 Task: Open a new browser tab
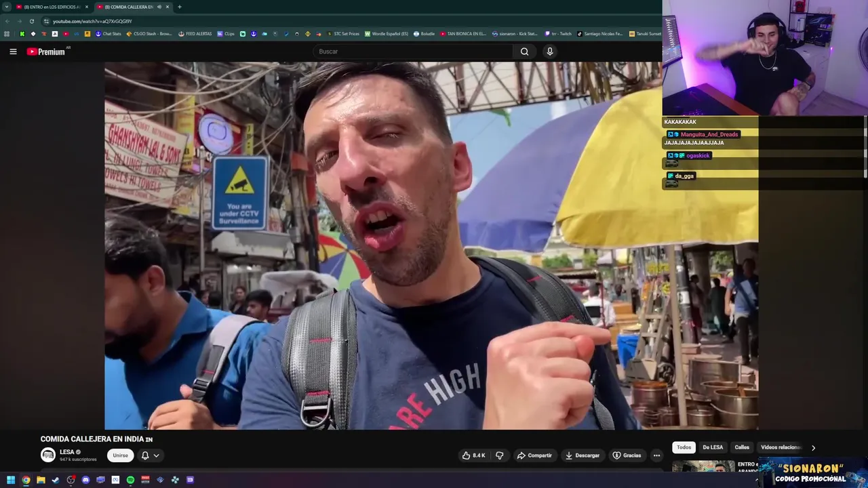pos(180,7)
